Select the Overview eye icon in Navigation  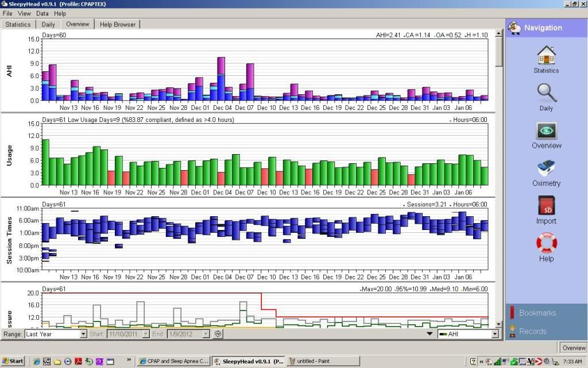(x=546, y=131)
